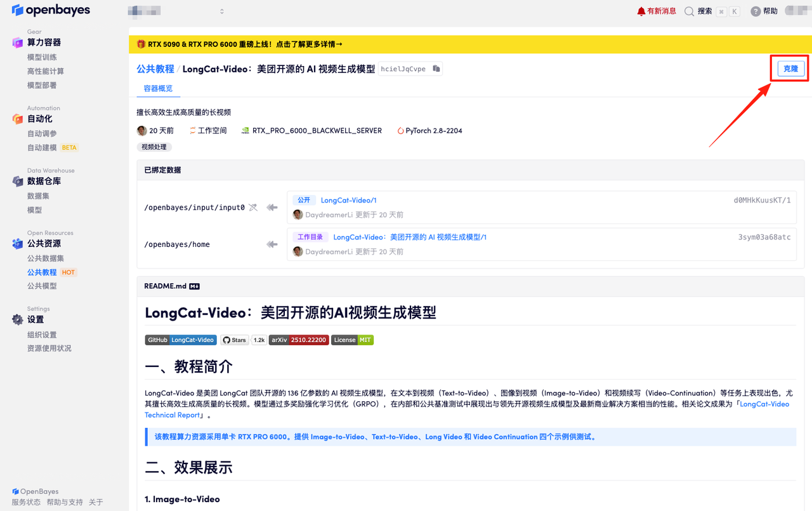Click the 数据仓库 sidebar icon
The image size is (812, 511).
tap(18, 181)
